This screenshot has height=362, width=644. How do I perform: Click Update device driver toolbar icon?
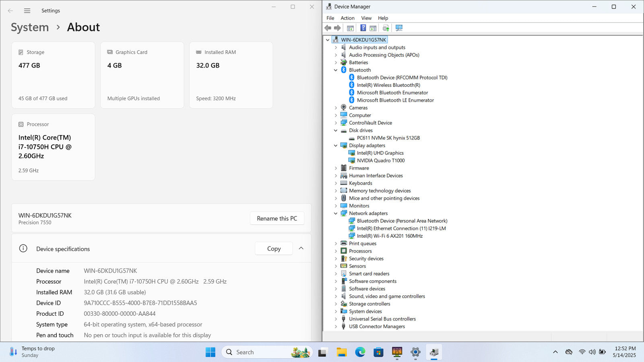(386, 28)
